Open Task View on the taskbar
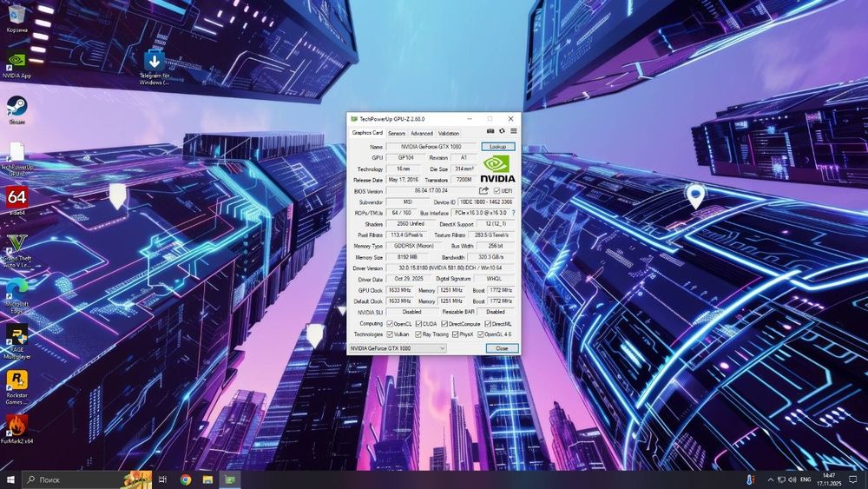 (x=163, y=479)
